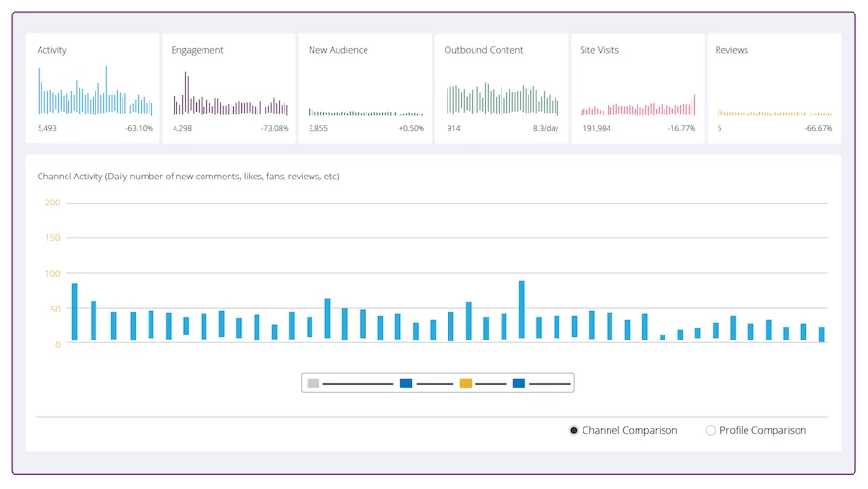This screenshot has width=868, height=489.
Task: Click the first bar in Channel Activity chart
Action: click(75, 312)
